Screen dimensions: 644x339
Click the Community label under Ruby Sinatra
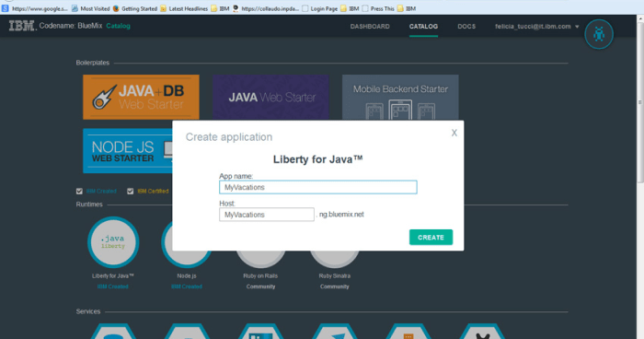pyautogui.click(x=334, y=286)
